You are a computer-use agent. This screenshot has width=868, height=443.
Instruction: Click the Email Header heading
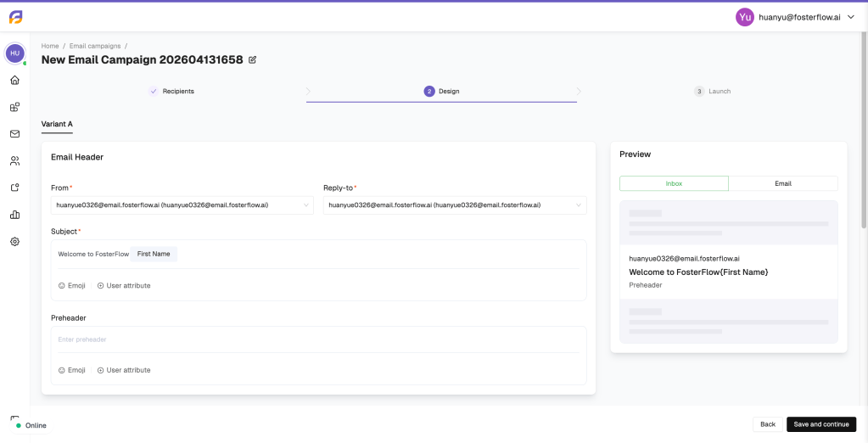(x=77, y=157)
